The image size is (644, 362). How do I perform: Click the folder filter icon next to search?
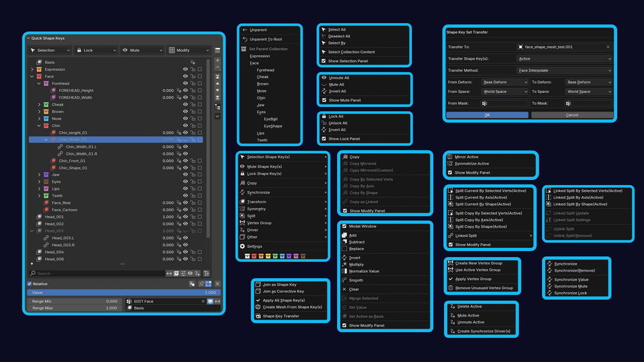point(176,274)
